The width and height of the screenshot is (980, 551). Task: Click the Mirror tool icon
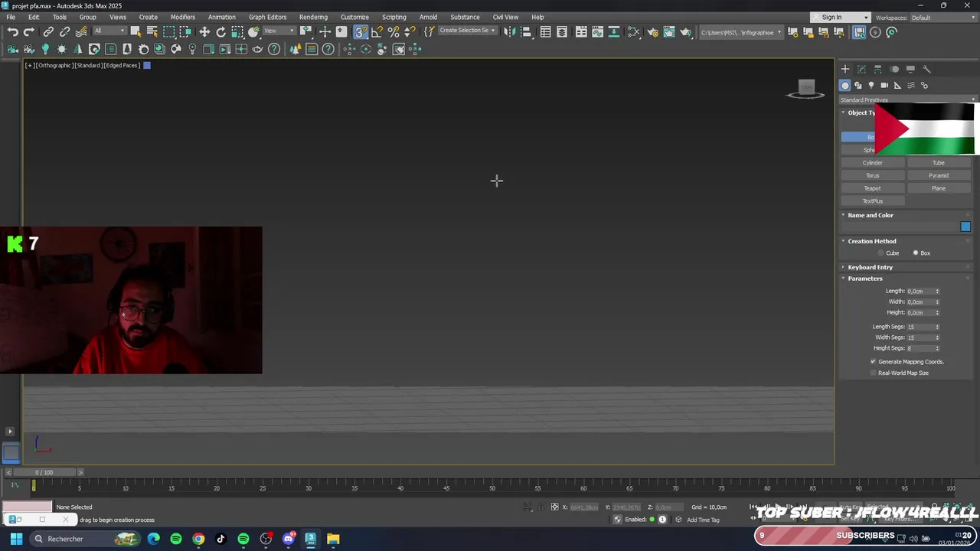[509, 32]
